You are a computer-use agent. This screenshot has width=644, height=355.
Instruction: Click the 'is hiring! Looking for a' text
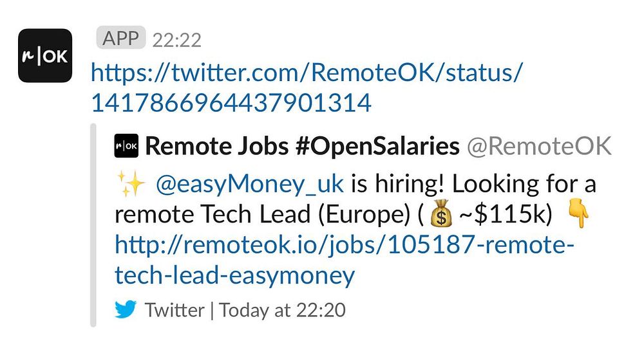(473, 185)
